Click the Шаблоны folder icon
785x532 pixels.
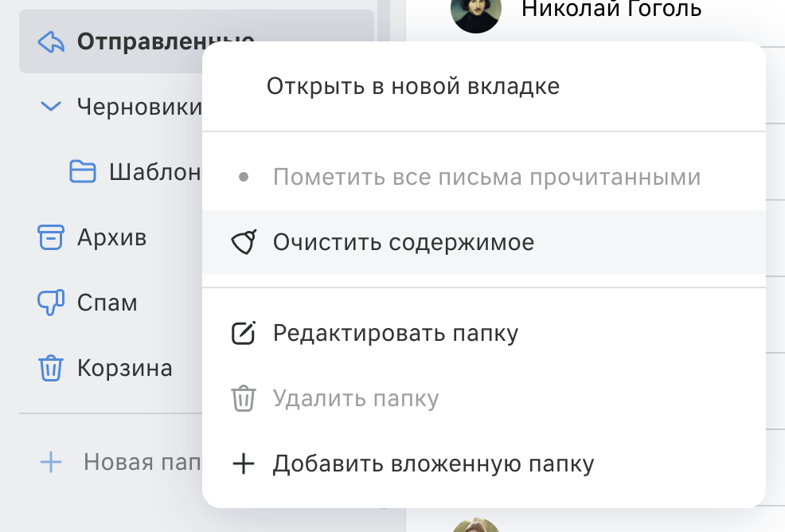[x=83, y=172]
